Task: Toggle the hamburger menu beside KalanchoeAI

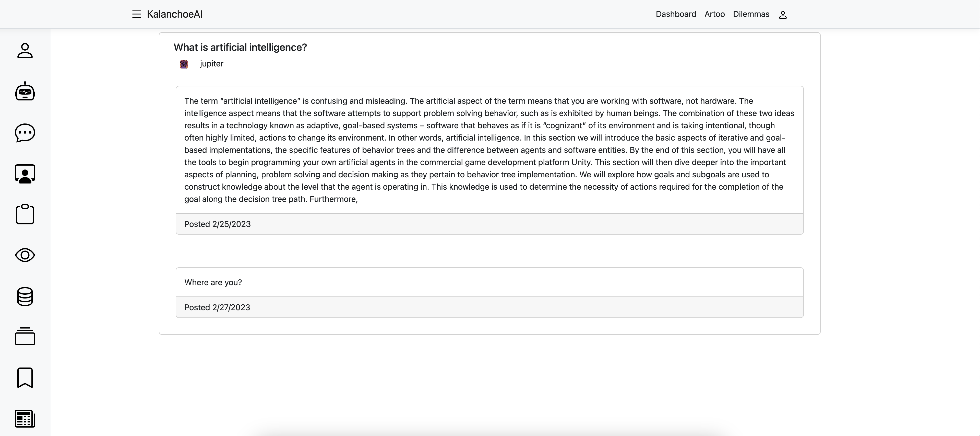Action: coord(137,14)
